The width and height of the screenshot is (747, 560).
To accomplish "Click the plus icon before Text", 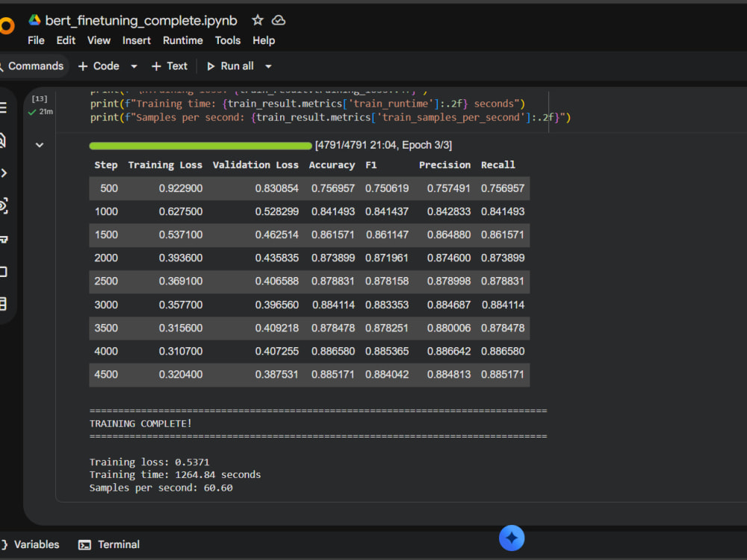I will (x=156, y=66).
